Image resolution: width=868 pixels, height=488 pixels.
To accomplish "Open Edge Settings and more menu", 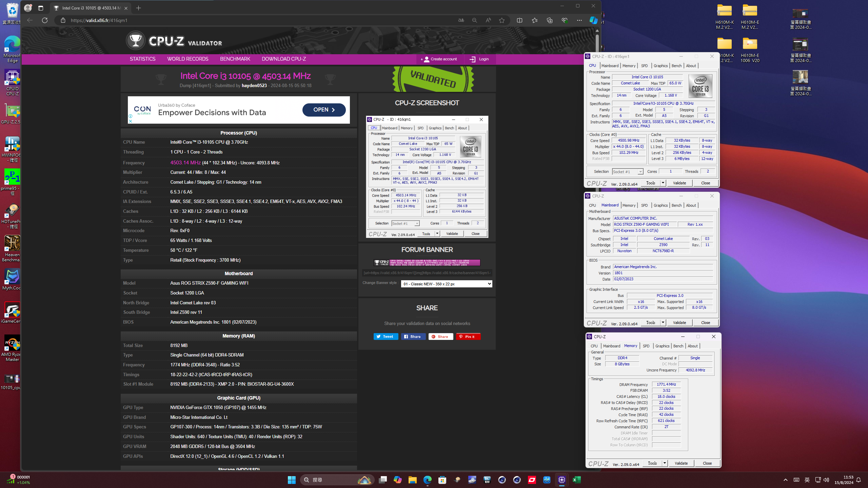I will pos(579,20).
